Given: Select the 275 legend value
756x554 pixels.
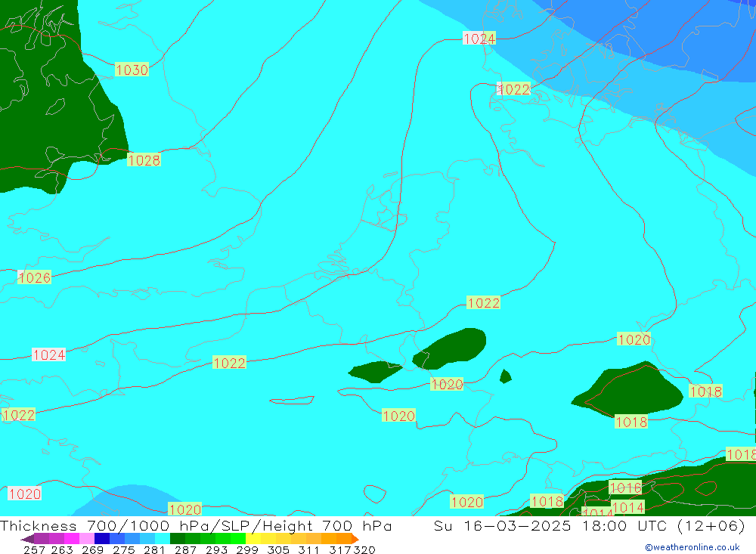Looking at the screenshot, I should tap(123, 549).
